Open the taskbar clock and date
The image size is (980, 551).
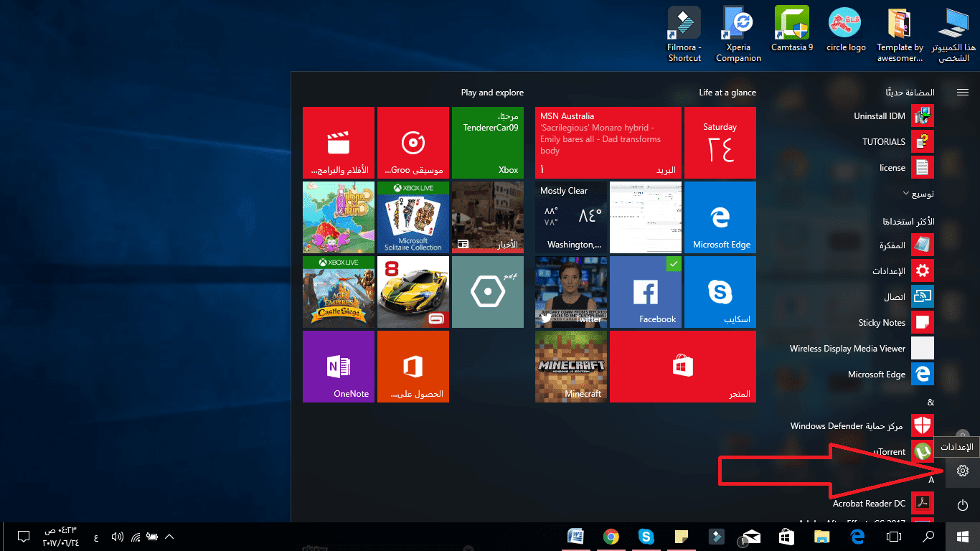click(61, 537)
